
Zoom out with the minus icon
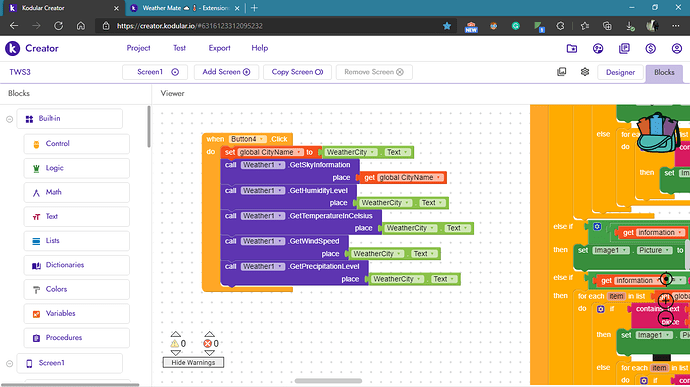click(665, 318)
